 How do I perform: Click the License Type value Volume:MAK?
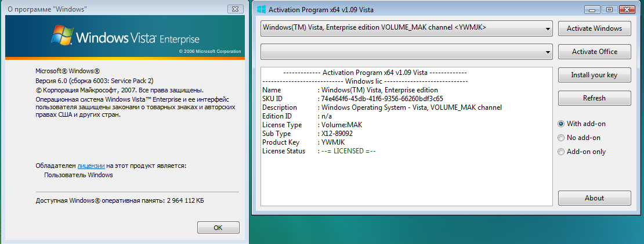[342, 125]
